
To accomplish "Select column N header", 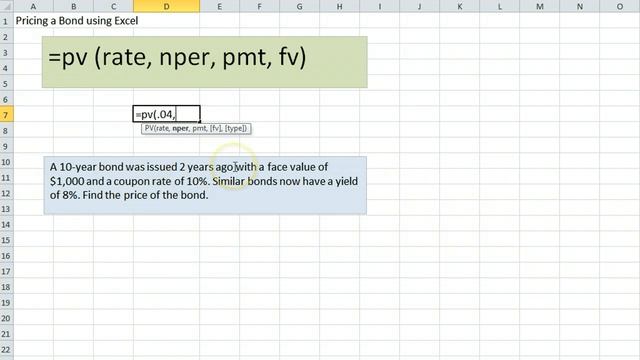I will tap(580, 6).
